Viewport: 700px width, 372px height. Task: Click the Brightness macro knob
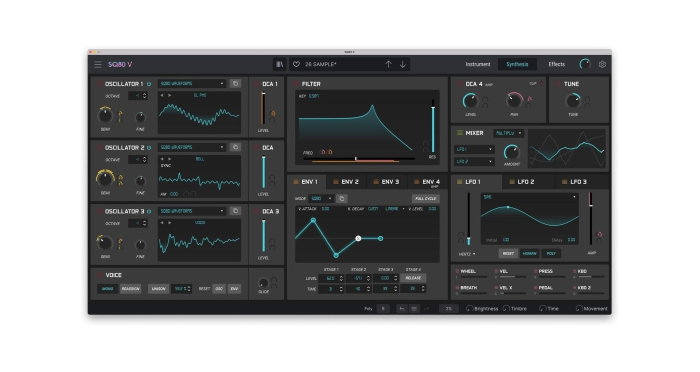(x=469, y=309)
